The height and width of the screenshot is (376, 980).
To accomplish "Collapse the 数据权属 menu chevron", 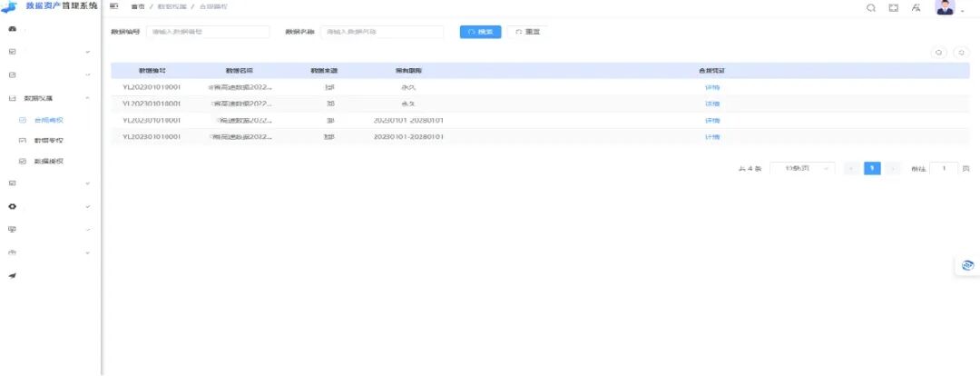I will pos(87,98).
